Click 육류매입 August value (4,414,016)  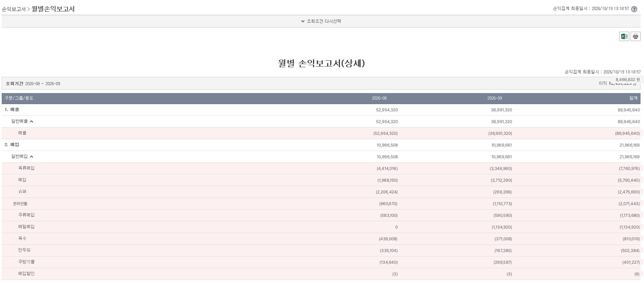point(387,169)
